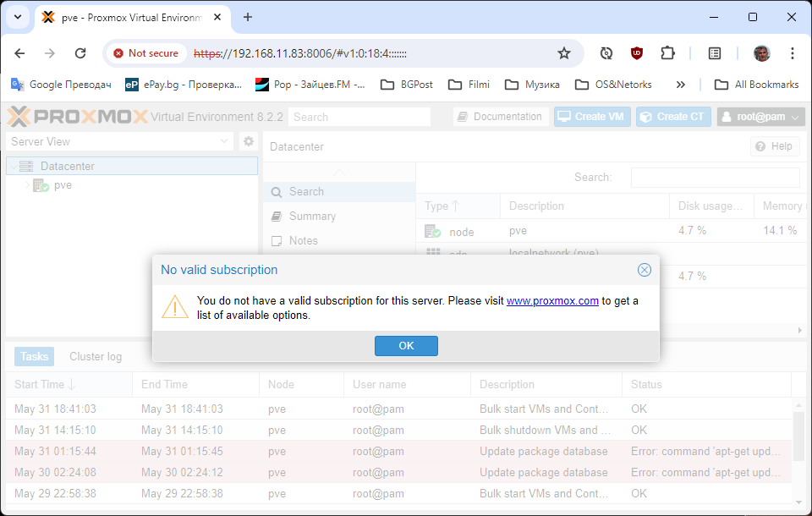Open the root@pam user menu
Viewport: 812px width, 516px height.
[x=760, y=117]
